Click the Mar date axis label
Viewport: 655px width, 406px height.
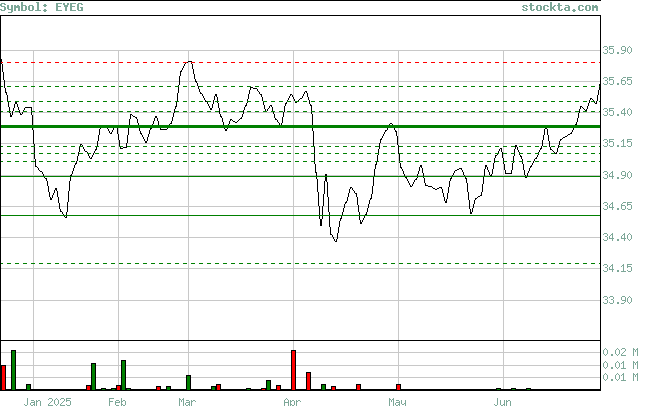187,402
